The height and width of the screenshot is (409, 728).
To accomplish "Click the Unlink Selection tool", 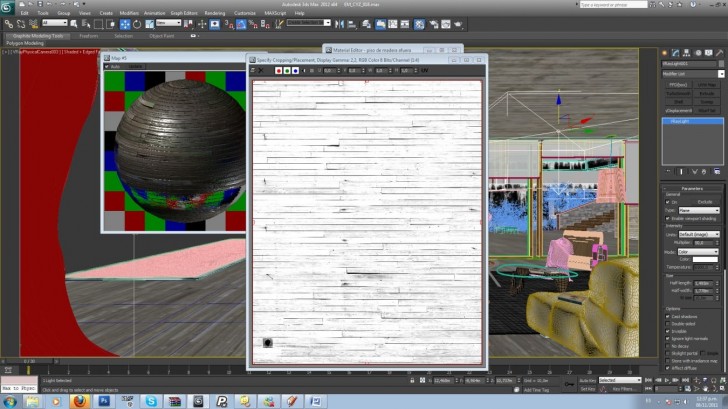I will [x=21, y=24].
